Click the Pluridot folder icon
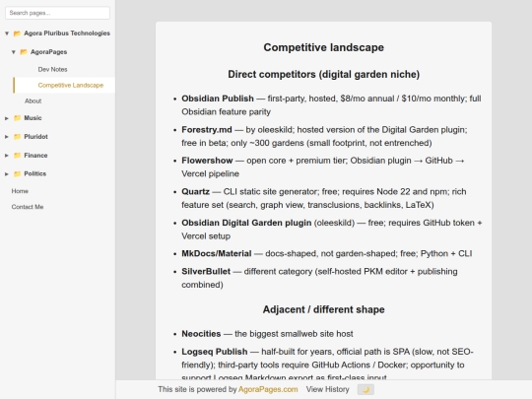Screen dimensions: 532x399 pyautogui.click(x=17, y=137)
